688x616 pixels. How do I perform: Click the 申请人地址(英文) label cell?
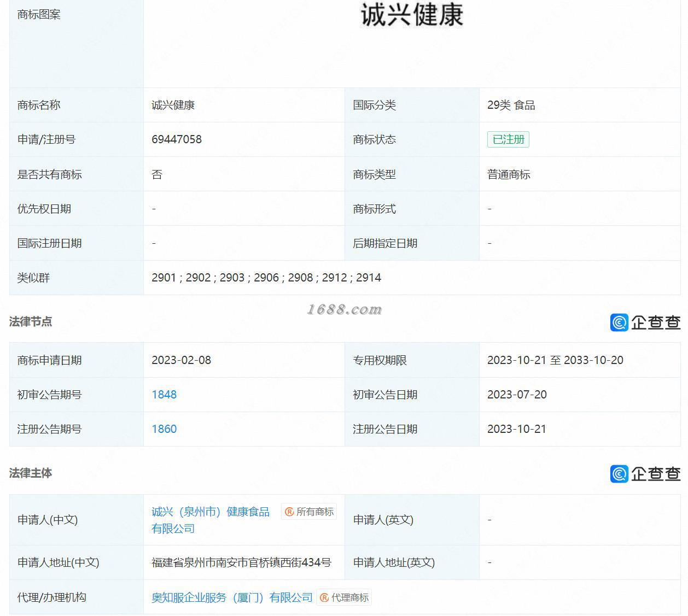click(412, 562)
